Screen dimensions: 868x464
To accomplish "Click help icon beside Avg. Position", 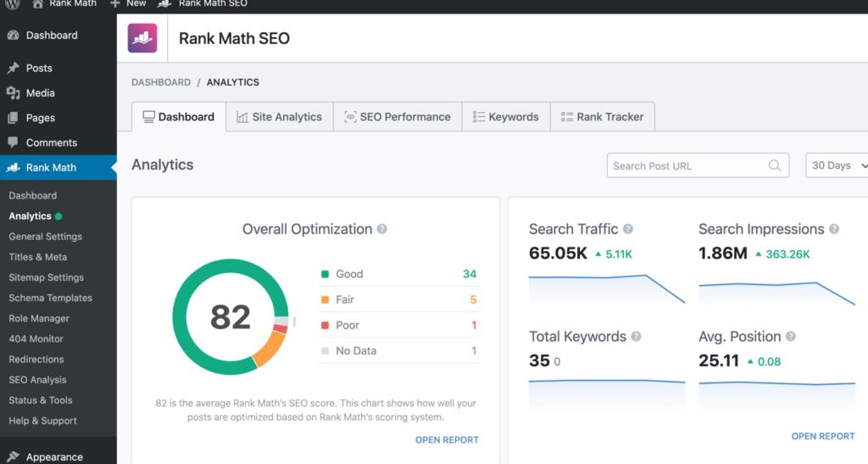I will pos(791,336).
